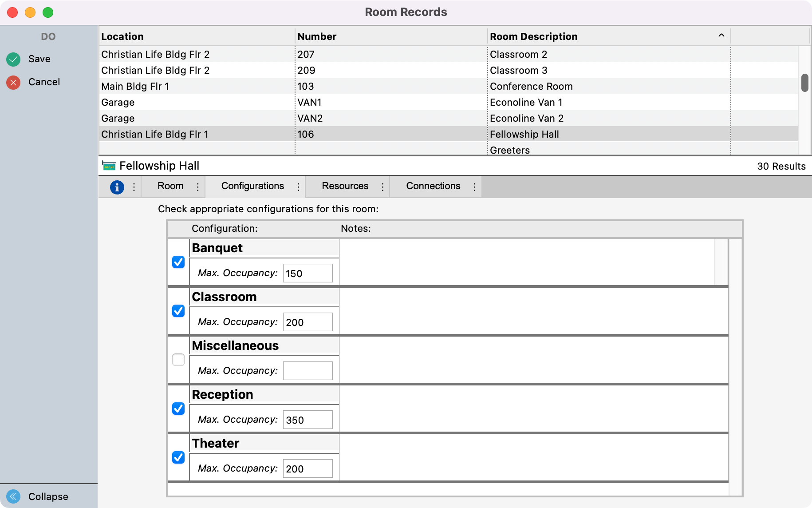Enable the Miscellaneous configuration checkbox
The width and height of the screenshot is (812, 508).
(x=178, y=360)
